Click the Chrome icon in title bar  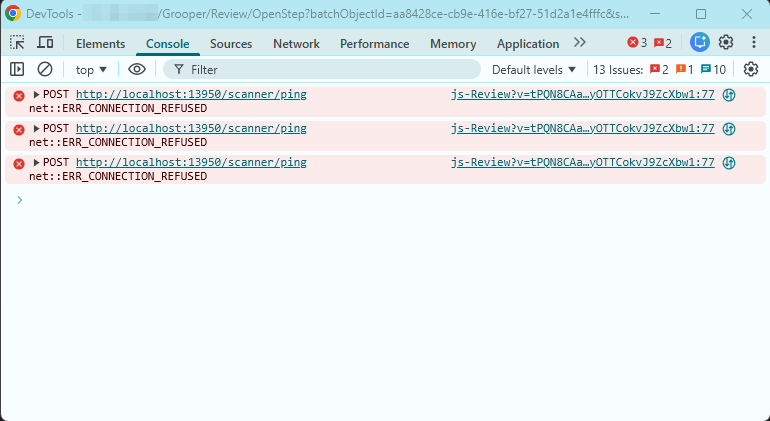pos(13,13)
